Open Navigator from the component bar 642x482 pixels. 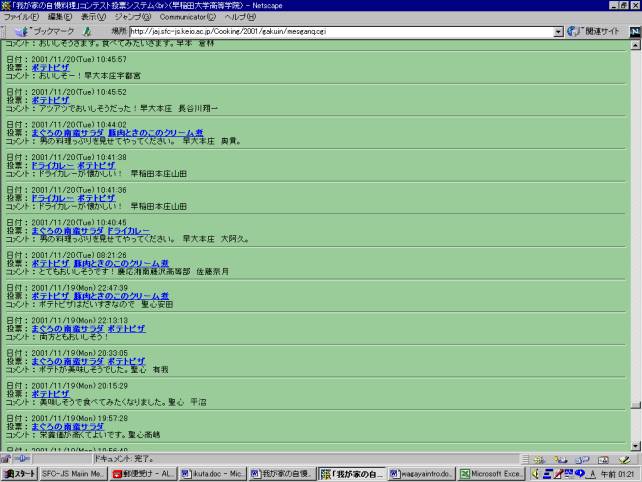tap(539, 459)
